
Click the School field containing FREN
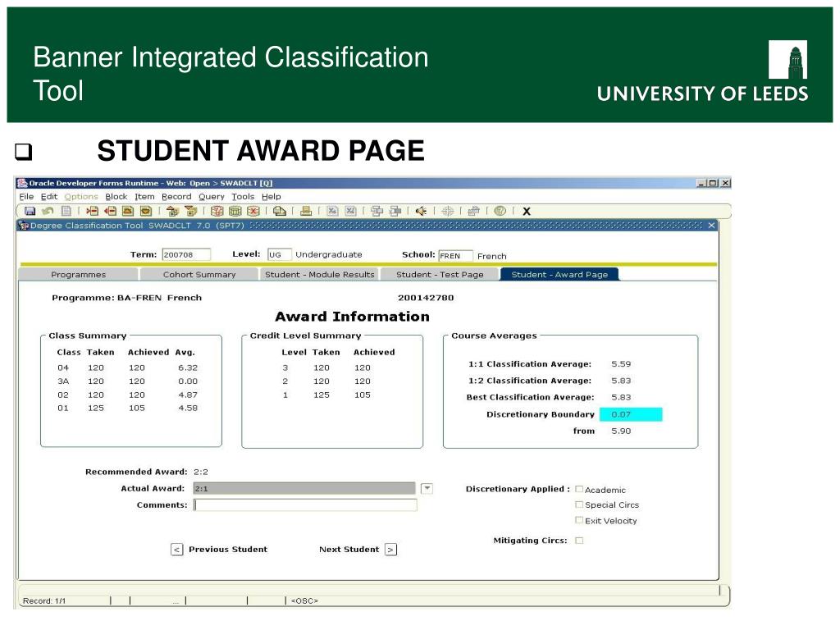(455, 256)
